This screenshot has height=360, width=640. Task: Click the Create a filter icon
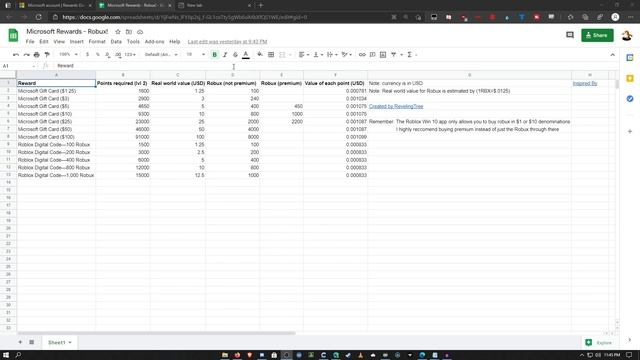(393, 55)
